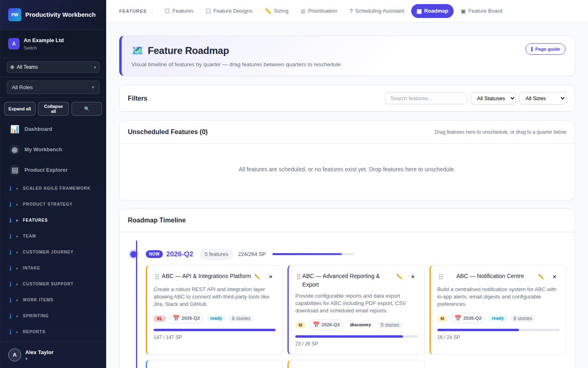Click drag handle on Advanced Reporting & Export card
Viewport: 588px width, 368px height.
[298, 277]
